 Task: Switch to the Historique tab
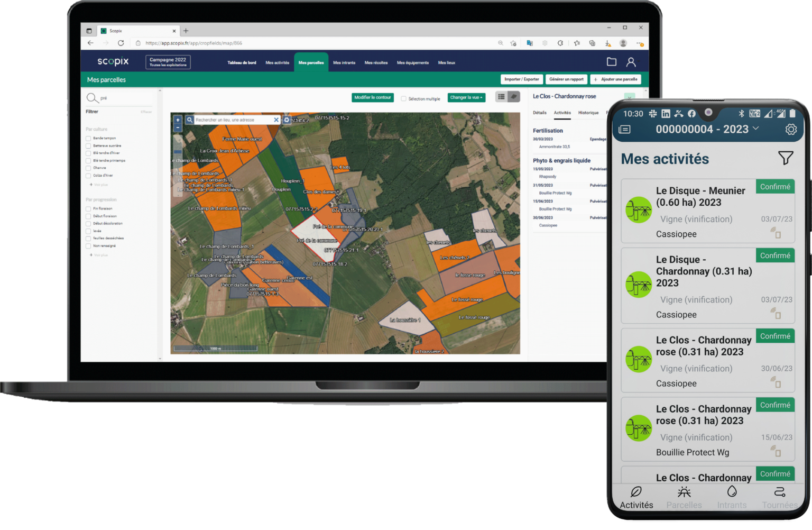pyautogui.click(x=588, y=113)
